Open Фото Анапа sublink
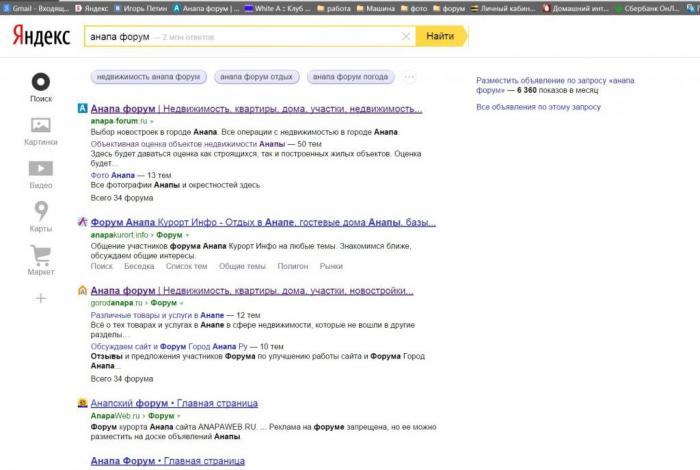 coord(112,175)
